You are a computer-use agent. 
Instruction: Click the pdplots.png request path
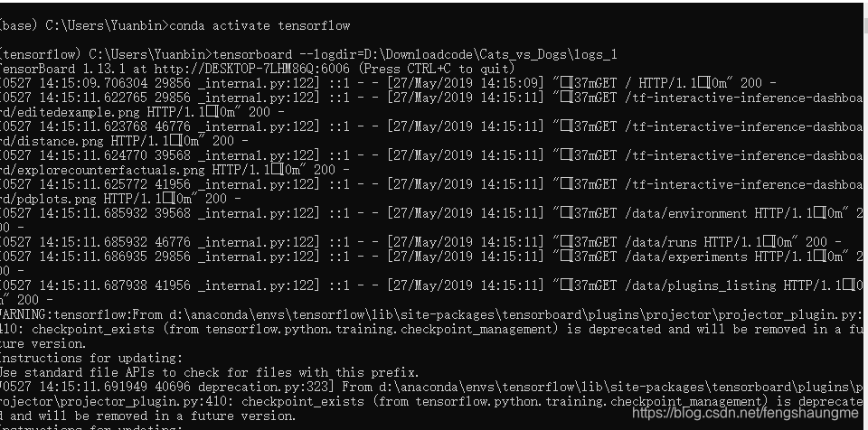pos(45,199)
